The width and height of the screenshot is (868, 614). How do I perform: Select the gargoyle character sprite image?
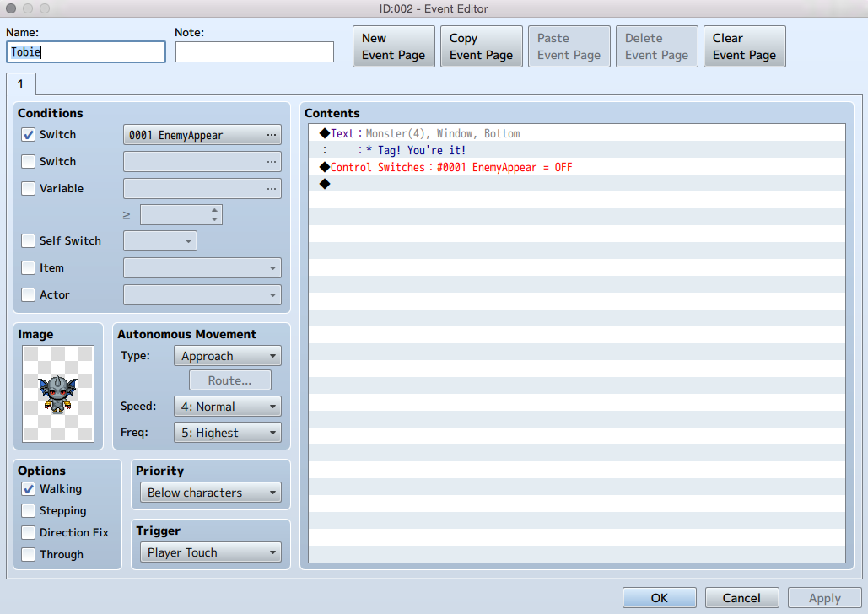pos(58,394)
